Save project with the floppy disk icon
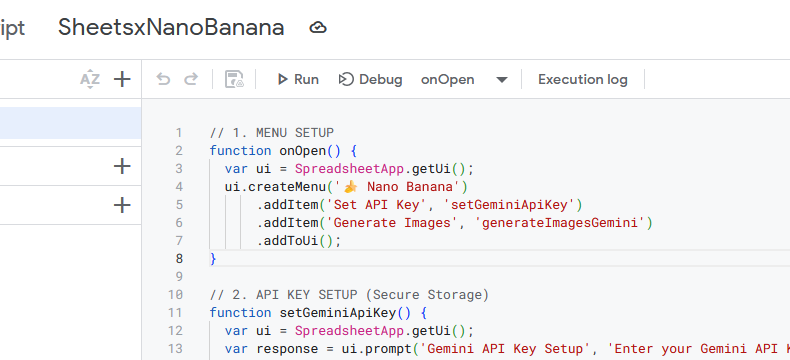 (x=234, y=80)
